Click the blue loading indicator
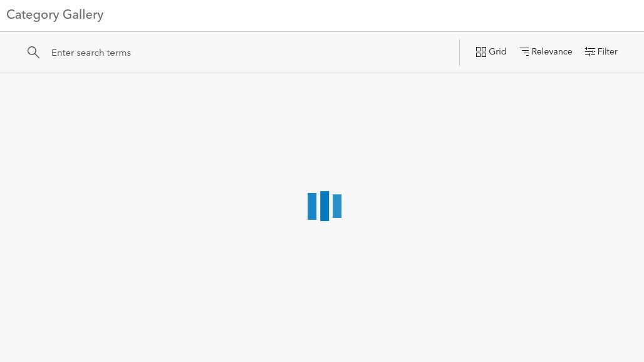Viewport: 644px width, 362px height. coord(325,206)
